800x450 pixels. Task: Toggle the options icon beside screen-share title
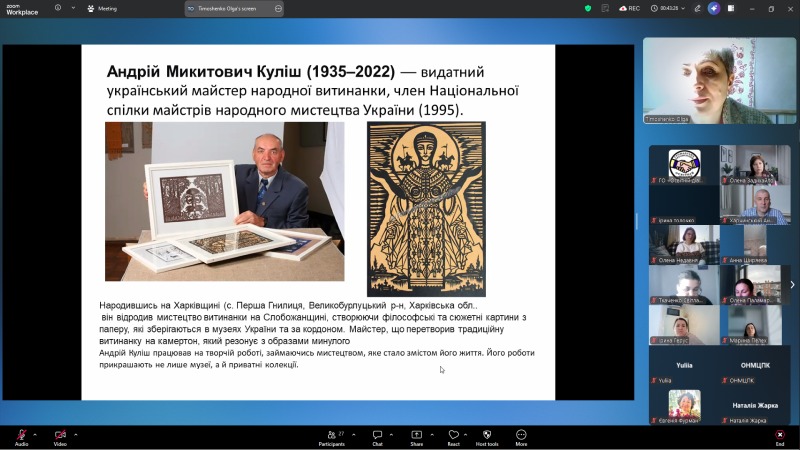tap(278, 8)
